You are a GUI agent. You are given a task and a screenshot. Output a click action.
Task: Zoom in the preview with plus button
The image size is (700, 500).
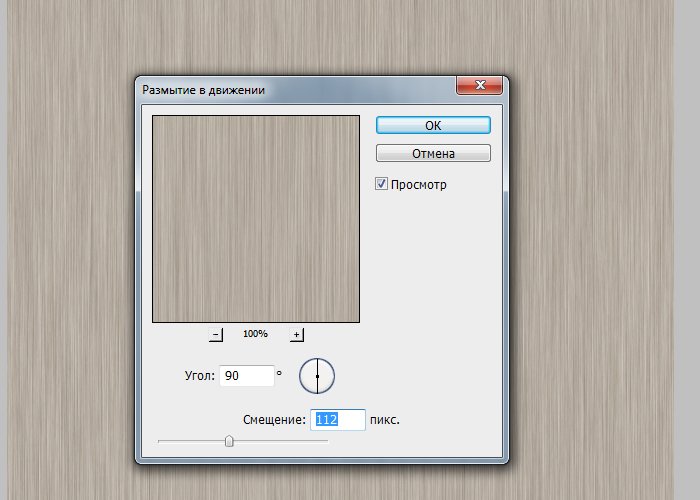pyautogui.click(x=296, y=334)
